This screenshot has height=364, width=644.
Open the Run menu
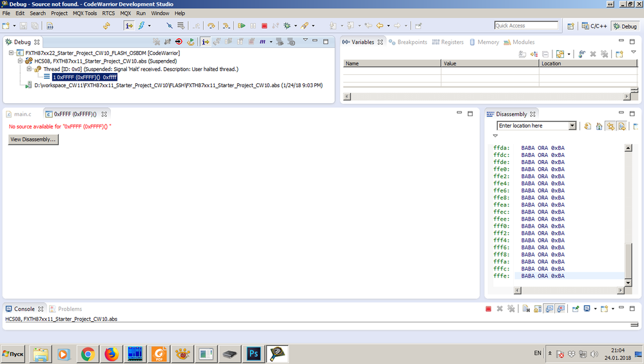point(141,13)
